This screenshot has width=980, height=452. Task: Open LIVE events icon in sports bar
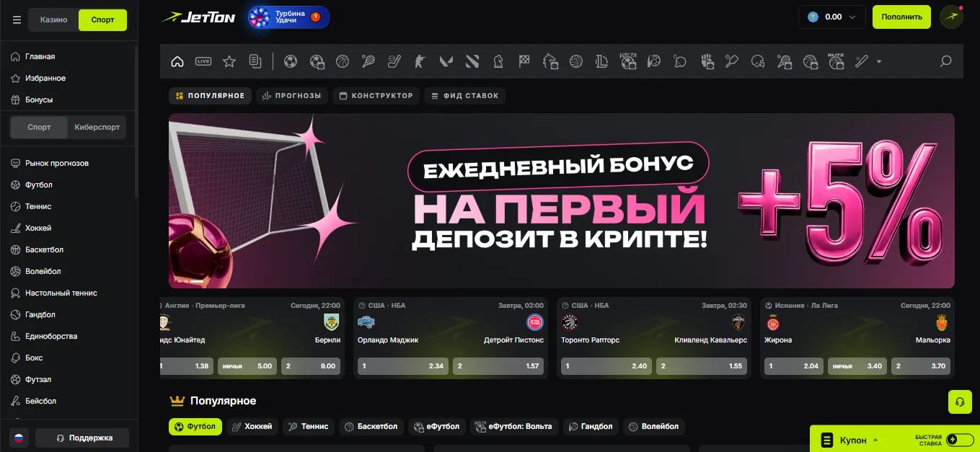[x=203, y=61]
